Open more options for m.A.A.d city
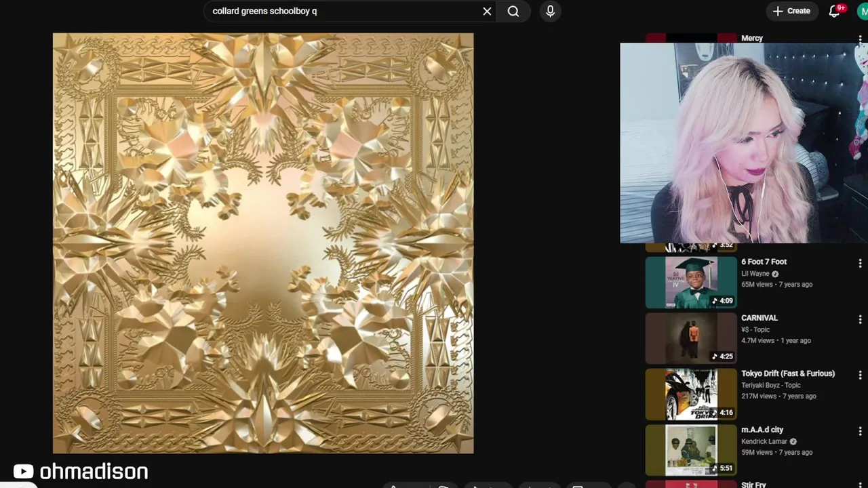 tap(860, 431)
